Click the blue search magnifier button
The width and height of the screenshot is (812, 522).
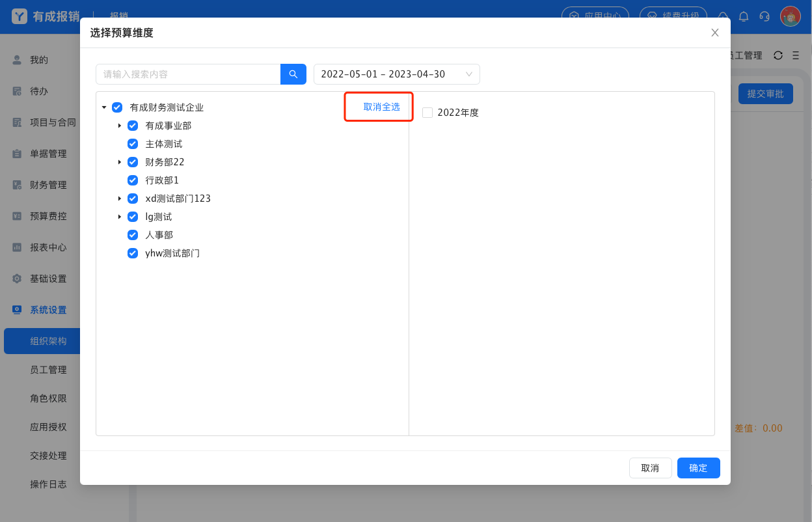tap(293, 74)
